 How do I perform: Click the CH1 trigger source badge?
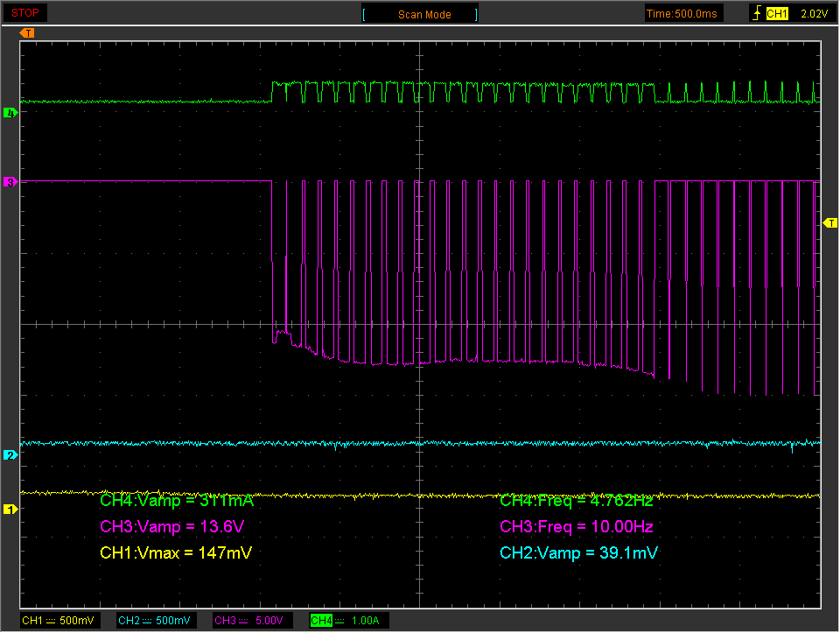777,14
